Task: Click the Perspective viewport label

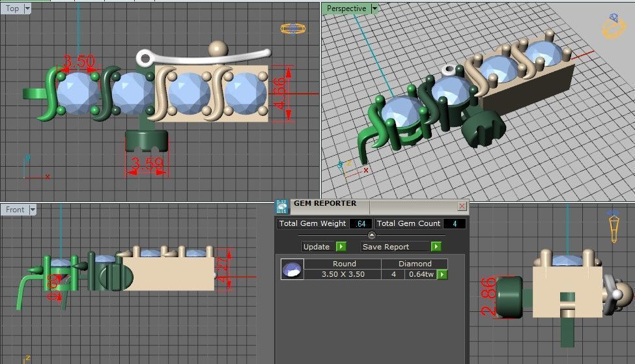Action: (x=346, y=8)
